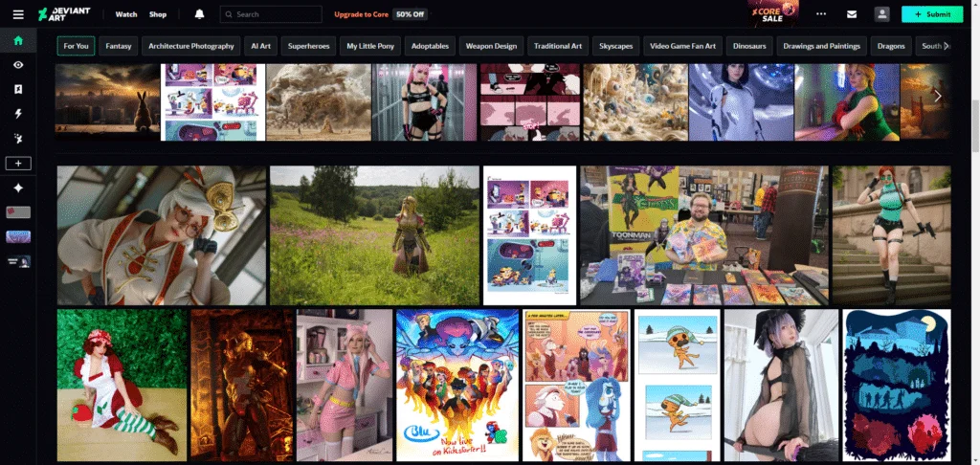Open the My Little Pony tab
This screenshot has width=980, height=465.
point(370,46)
